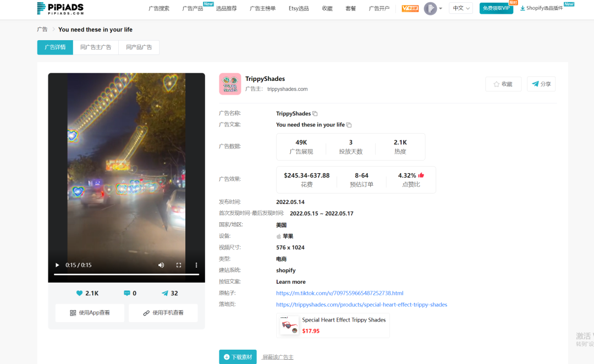Click the orange VIP badge icon
594x364 pixels.
point(410,8)
